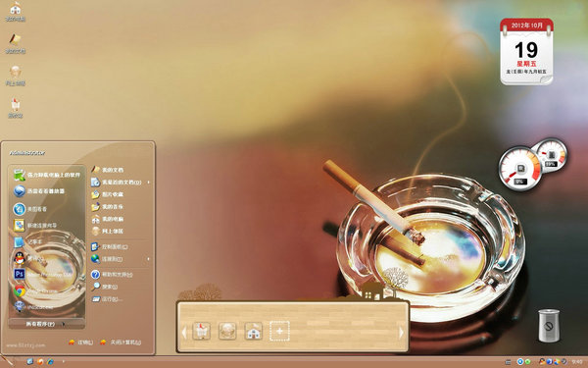This screenshot has height=368, width=588.
Task: Open network globe shortcut in wooden dock
Action: point(227,332)
